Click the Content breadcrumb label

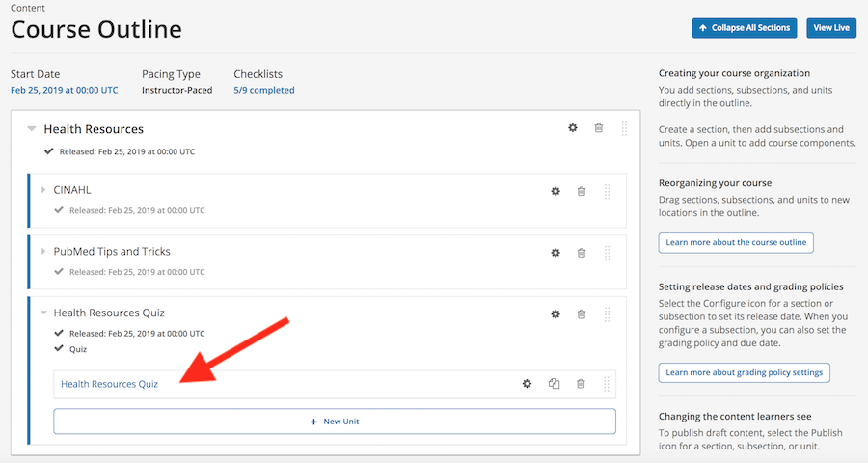28,8
